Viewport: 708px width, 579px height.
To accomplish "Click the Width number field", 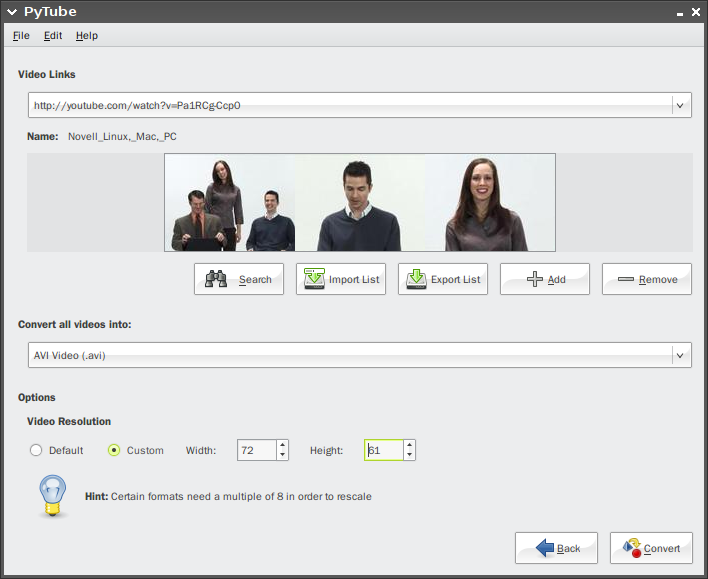I will point(256,450).
